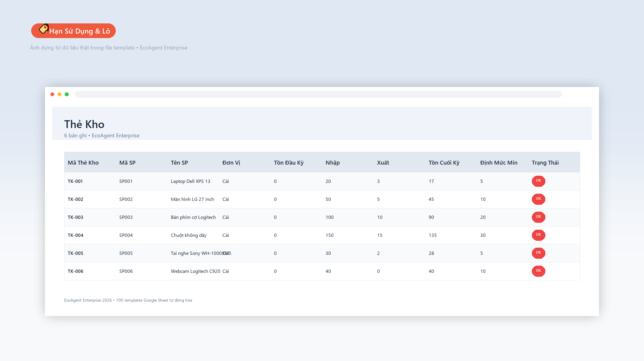This screenshot has width=644, height=361.
Task: Click the OK status badge for TK-002
Action: tap(538, 199)
